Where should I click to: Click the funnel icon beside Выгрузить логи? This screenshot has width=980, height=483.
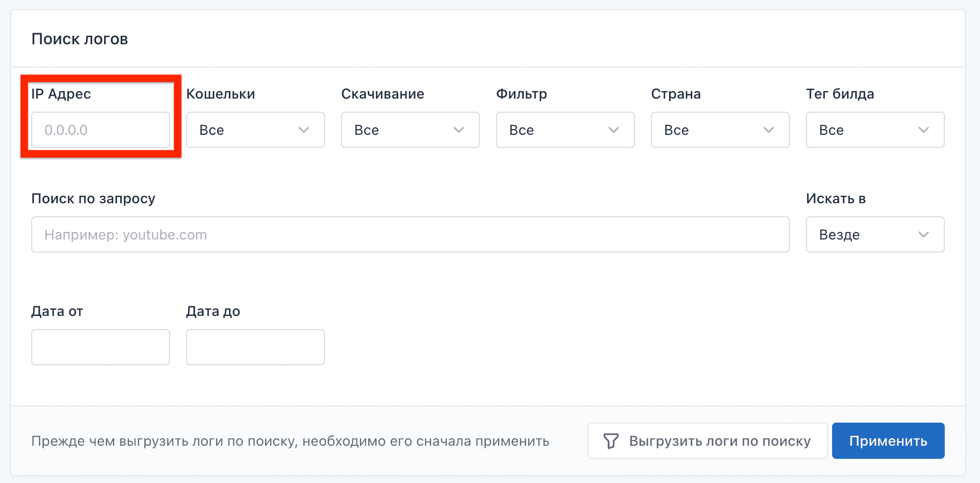611,441
